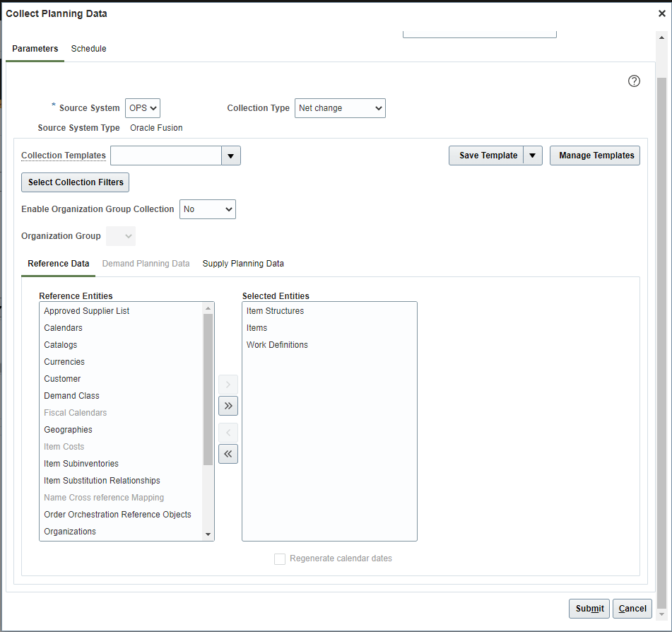Toggle Regenerate calendar dates checkbox
The image size is (672, 632).
(x=280, y=558)
